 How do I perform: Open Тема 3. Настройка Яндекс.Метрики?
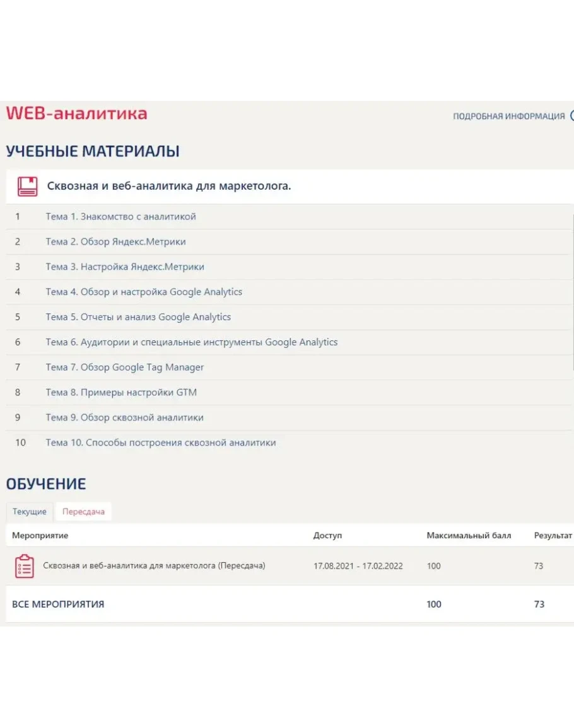click(x=125, y=267)
